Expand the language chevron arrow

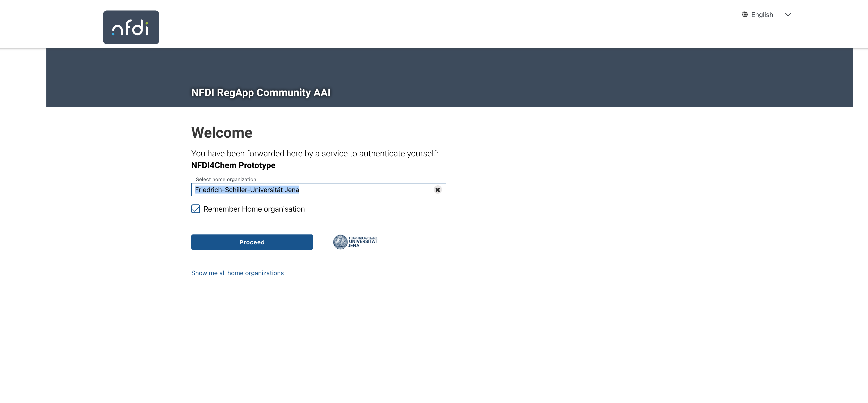click(788, 14)
